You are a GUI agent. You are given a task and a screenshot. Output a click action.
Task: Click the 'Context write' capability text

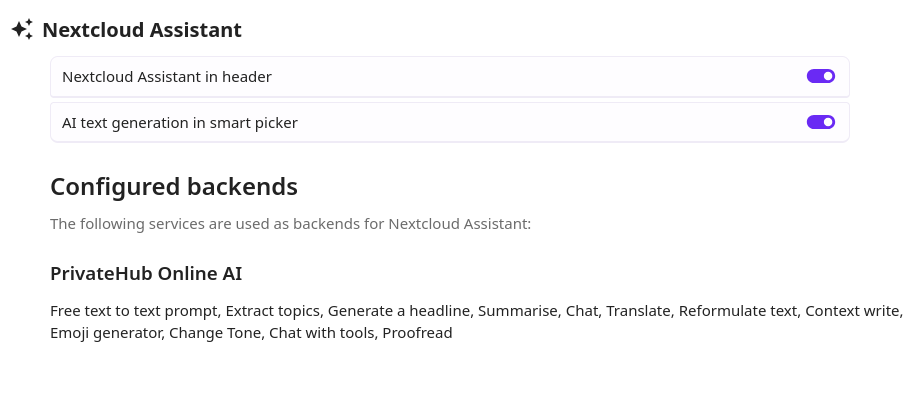852,311
